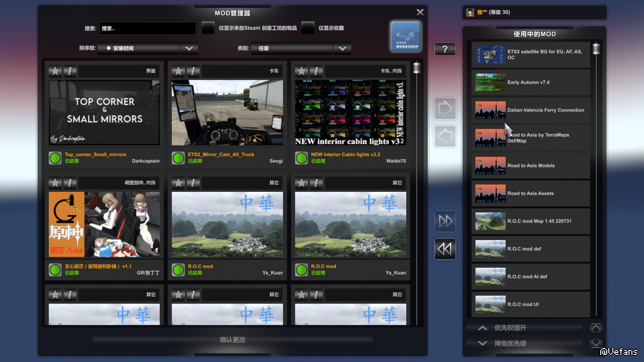This screenshot has width=644, height=362.
Task: Select R.O.C mod Map 1.45 220731
Action: 530,221
